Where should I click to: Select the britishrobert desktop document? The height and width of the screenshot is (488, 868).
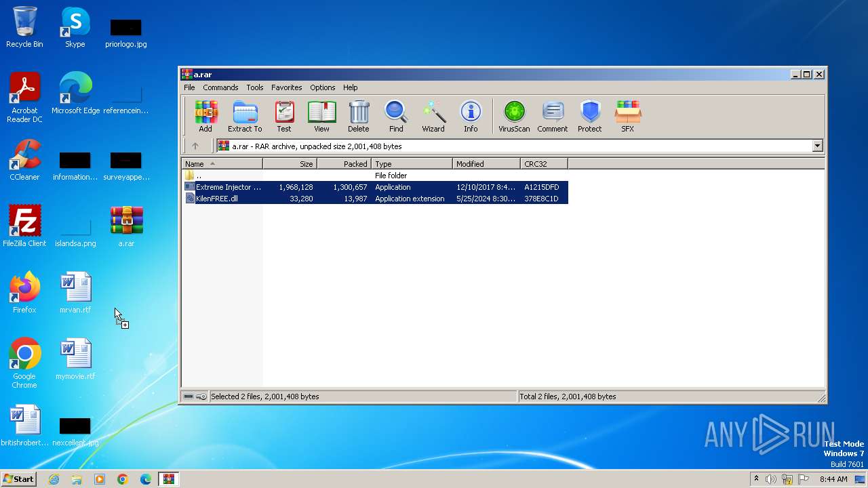24,426
